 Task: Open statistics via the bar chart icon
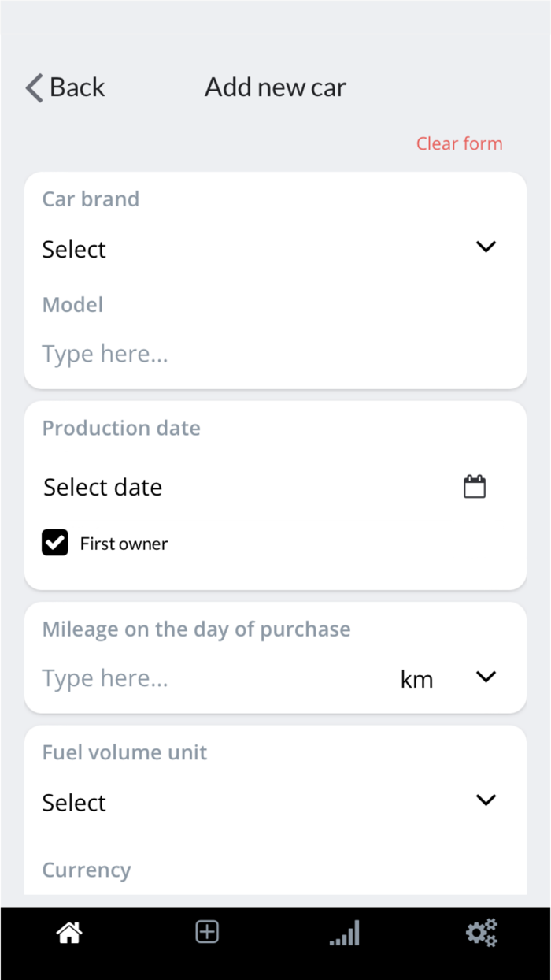344,932
